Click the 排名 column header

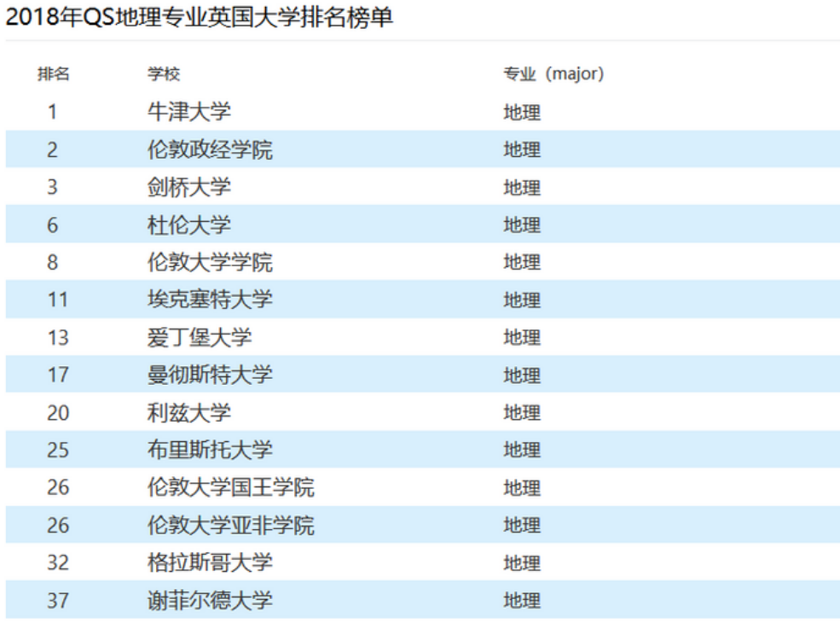(53, 73)
